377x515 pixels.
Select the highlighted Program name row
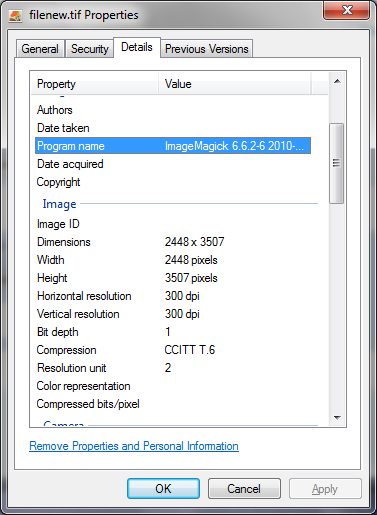coord(173,146)
